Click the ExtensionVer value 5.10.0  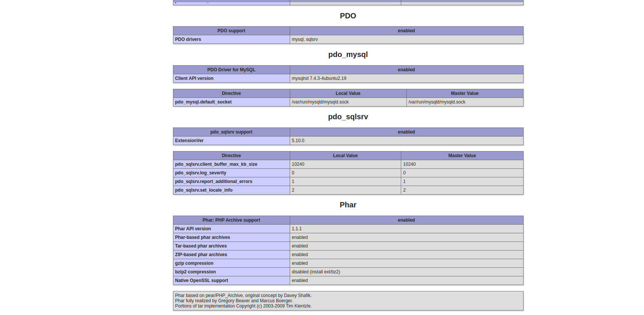pos(298,141)
